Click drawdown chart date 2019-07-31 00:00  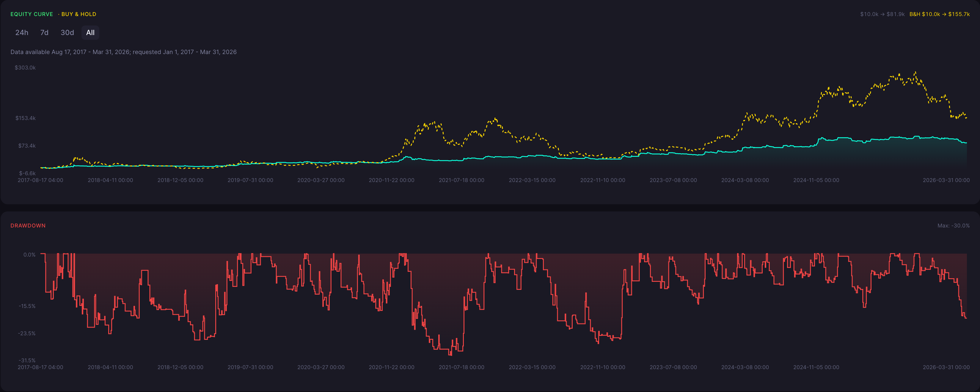click(250, 367)
